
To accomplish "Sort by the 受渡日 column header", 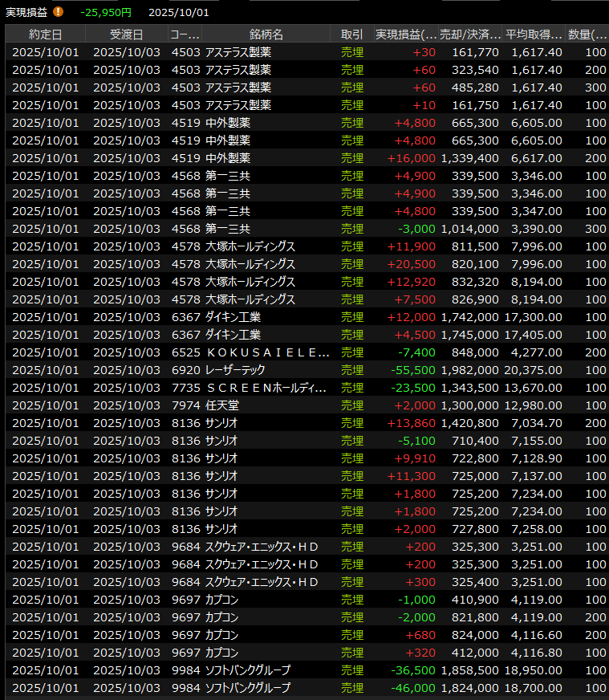I will coord(127,34).
